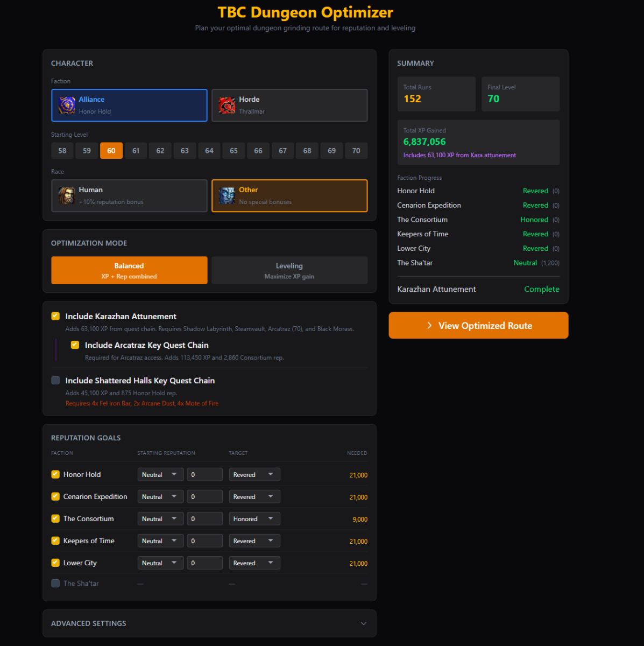The width and height of the screenshot is (644, 646).
Task: Disable Include Arcatraz Key Quest Chain
Action: (75, 345)
